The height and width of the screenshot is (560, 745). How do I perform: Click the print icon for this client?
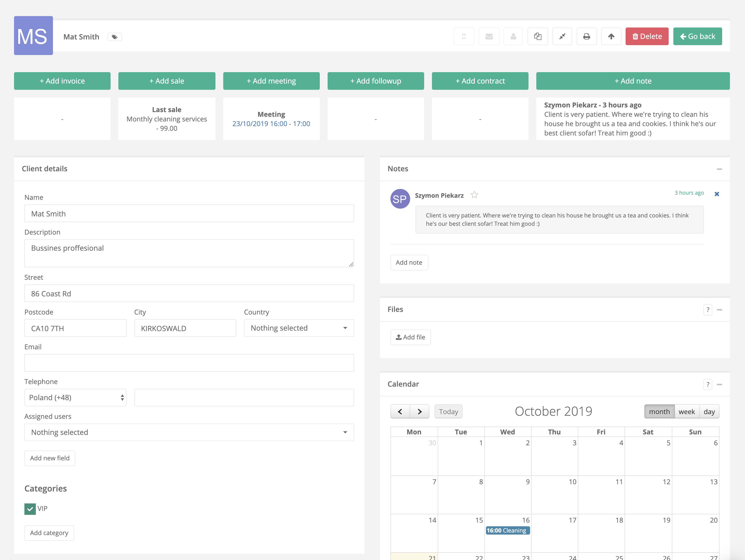tap(587, 37)
